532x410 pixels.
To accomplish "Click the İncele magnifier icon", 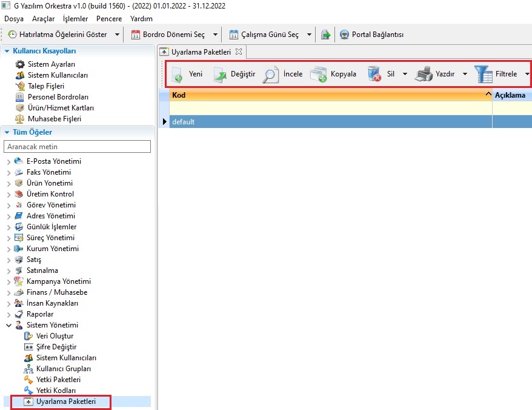I will [270, 75].
